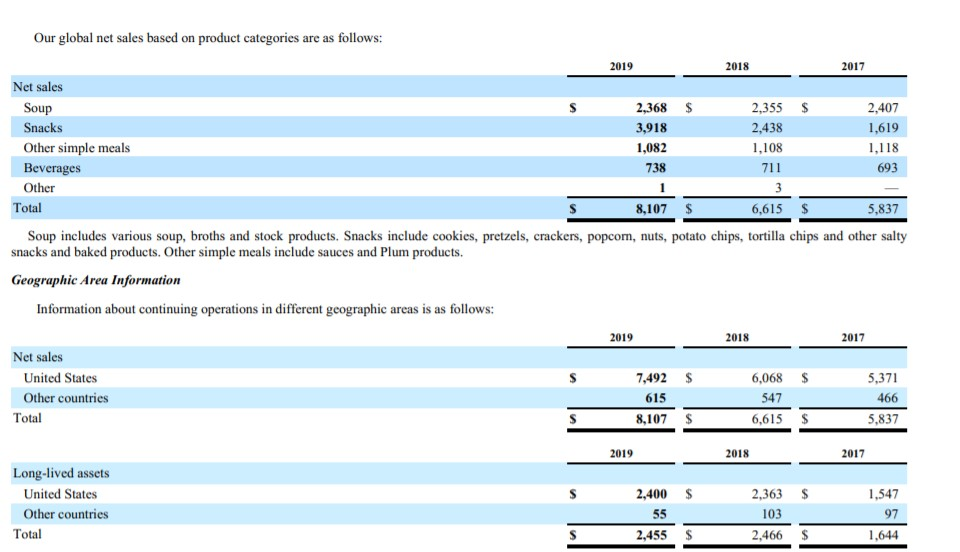Click the "Total" label in Long-lived assets table
The image size is (960, 552).
coord(28,534)
